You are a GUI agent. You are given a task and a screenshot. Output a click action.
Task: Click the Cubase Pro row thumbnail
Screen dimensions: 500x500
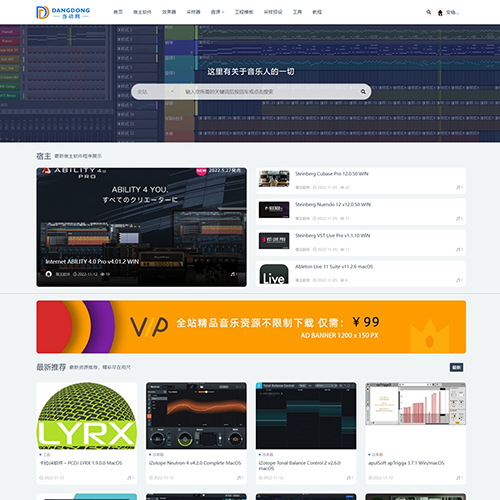274,179
